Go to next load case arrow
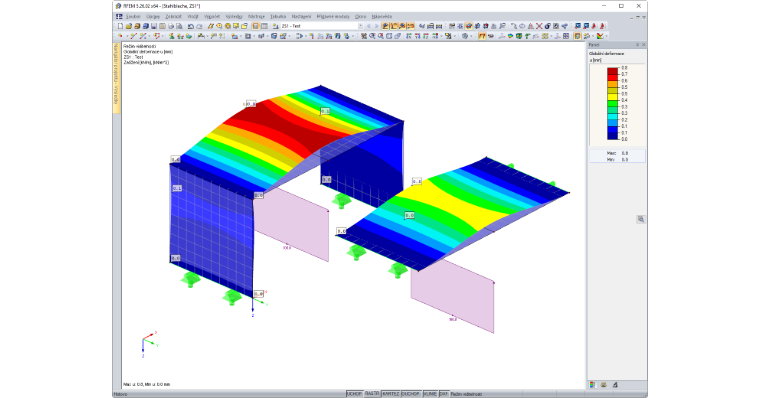 tap(376, 26)
